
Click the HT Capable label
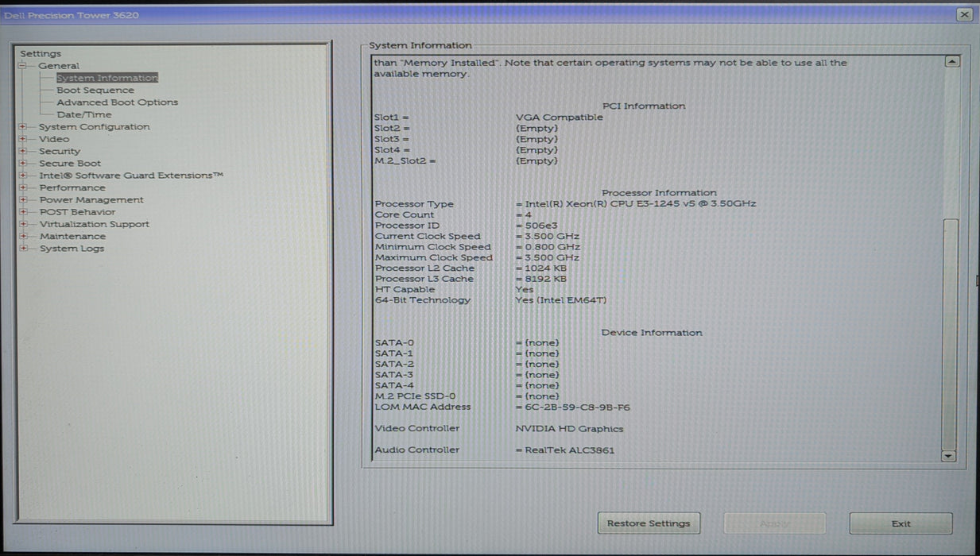coord(405,290)
